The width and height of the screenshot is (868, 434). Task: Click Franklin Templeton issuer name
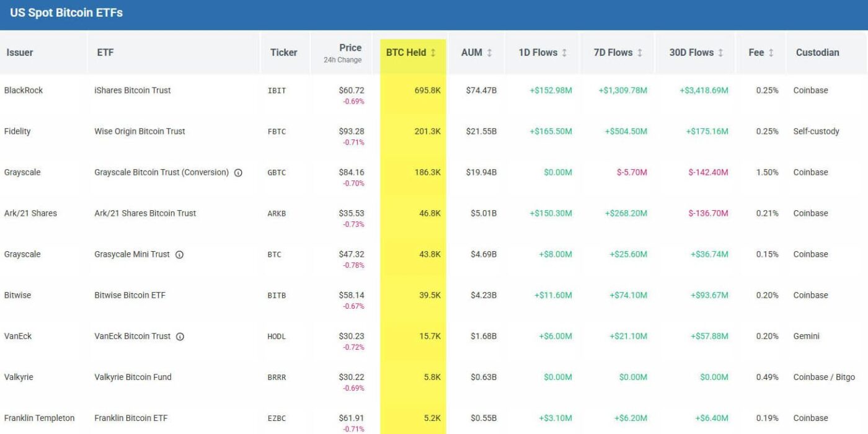(x=39, y=418)
